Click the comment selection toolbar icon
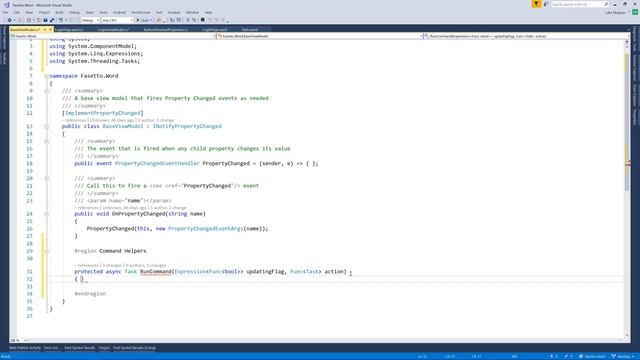The image size is (640, 360). (x=188, y=20)
